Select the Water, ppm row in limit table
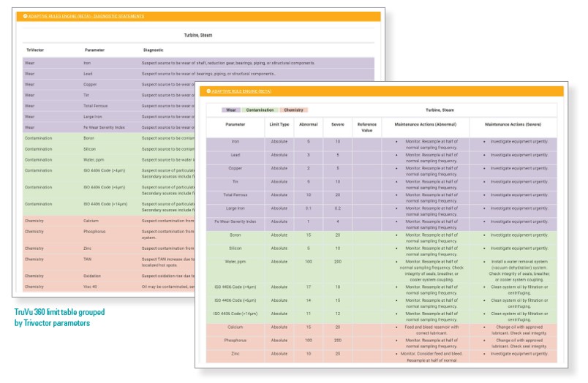 235,261
